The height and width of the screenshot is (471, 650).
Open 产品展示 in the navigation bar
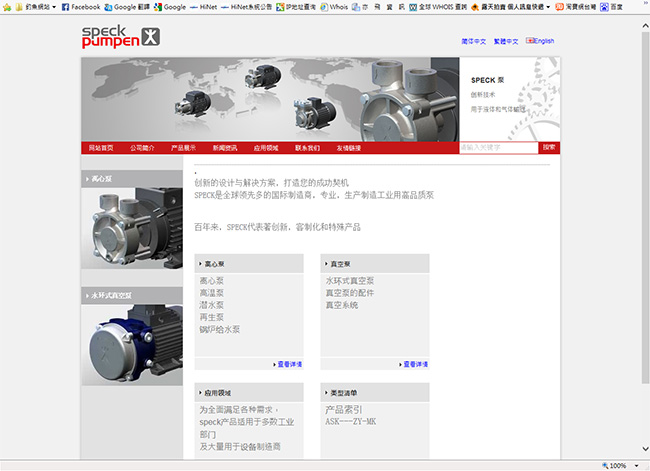[183, 147]
